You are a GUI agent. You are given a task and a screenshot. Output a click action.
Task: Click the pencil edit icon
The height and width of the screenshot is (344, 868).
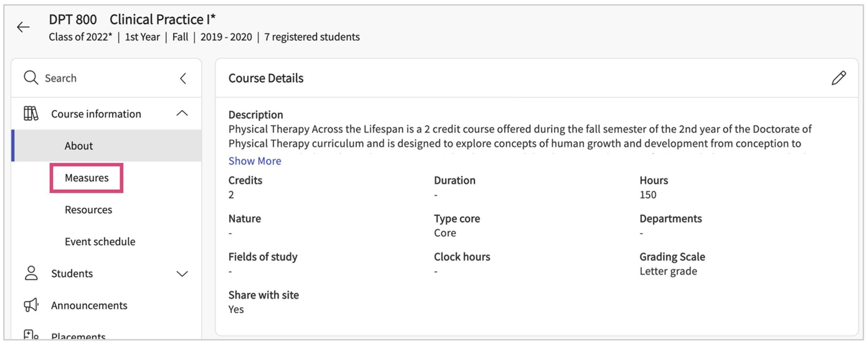pyautogui.click(x=838, y=78)
